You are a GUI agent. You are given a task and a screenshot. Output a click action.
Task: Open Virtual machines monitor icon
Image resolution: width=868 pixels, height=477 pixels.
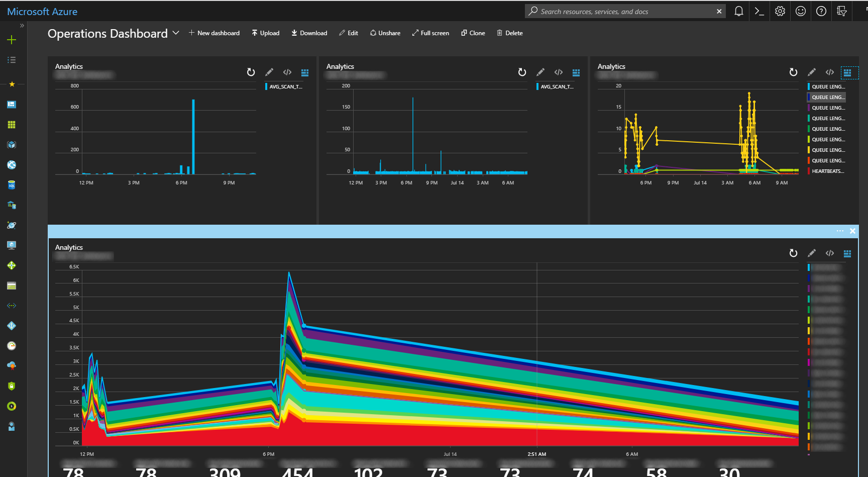12,245
